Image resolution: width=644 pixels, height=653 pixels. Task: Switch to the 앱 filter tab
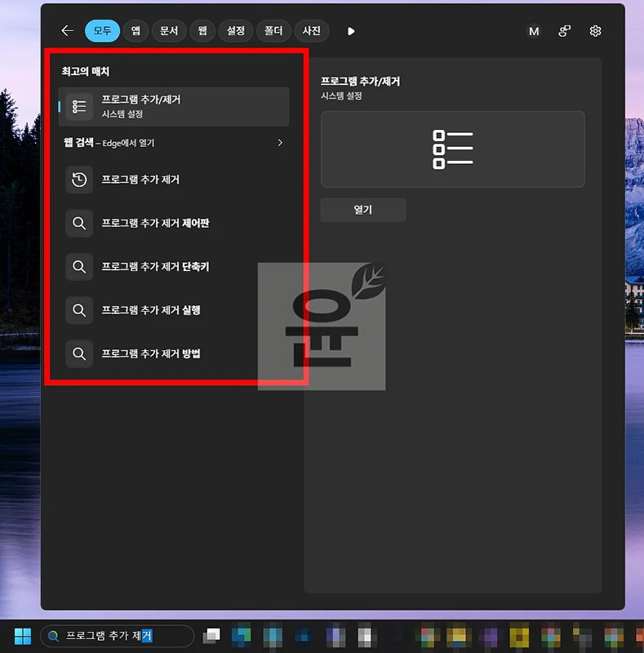point(135,31)
